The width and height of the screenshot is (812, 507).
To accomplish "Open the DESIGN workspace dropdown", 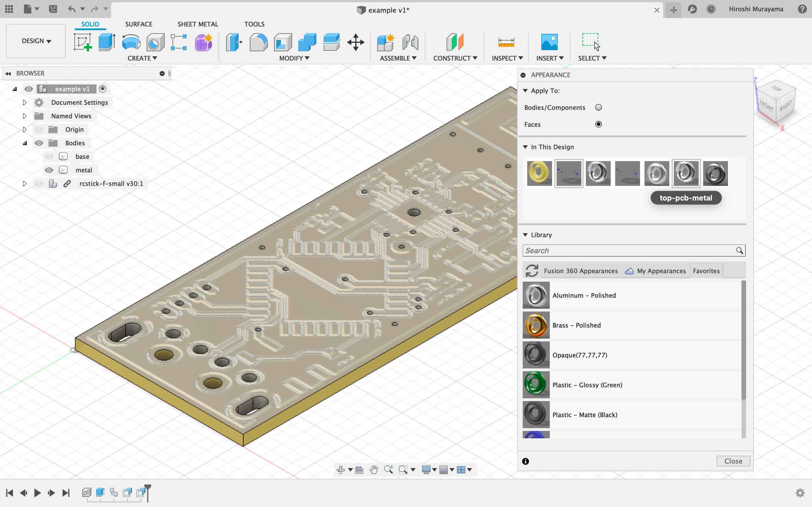I will click(36, 41).
